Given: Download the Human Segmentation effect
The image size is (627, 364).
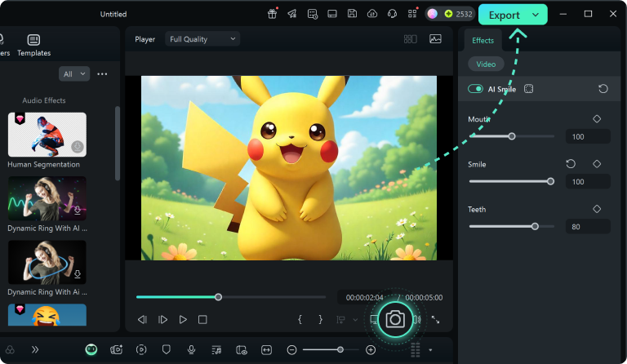Looking at the screenshot, I should [78, 147].
